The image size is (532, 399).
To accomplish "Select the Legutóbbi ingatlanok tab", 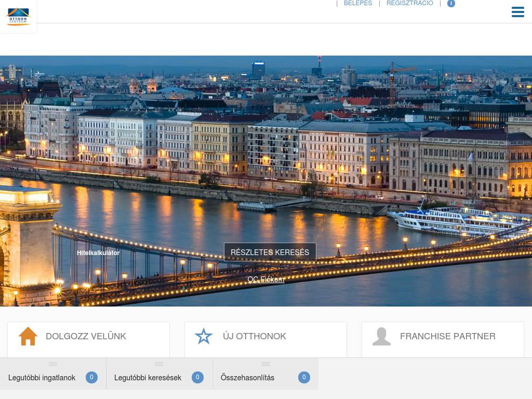I will coord(42,378).
